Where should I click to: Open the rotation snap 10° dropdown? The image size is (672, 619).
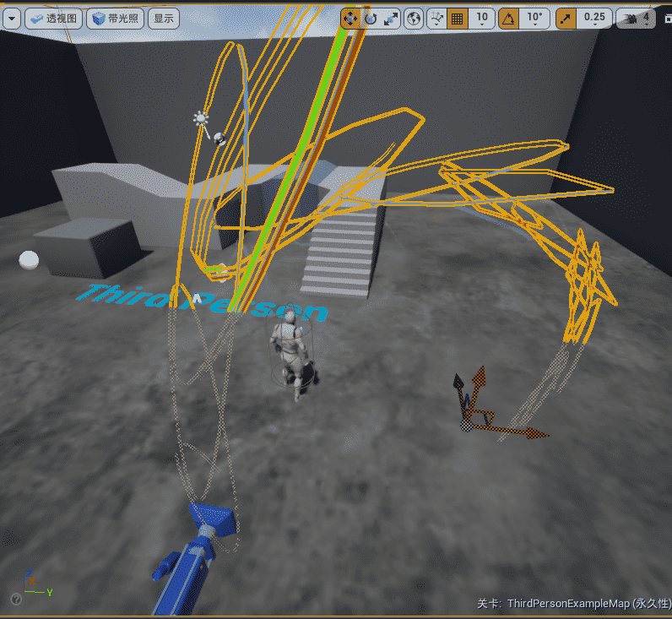pos(535,18)
